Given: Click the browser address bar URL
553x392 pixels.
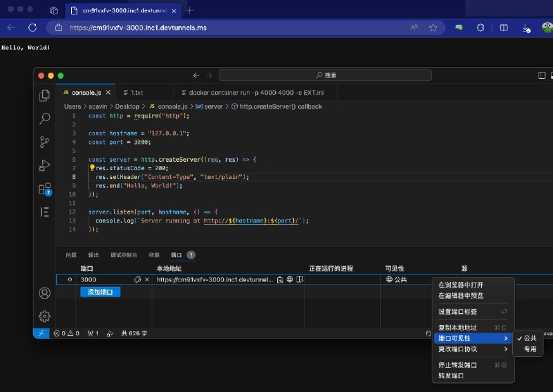Looking at the screenshot, I should point(138,28).
